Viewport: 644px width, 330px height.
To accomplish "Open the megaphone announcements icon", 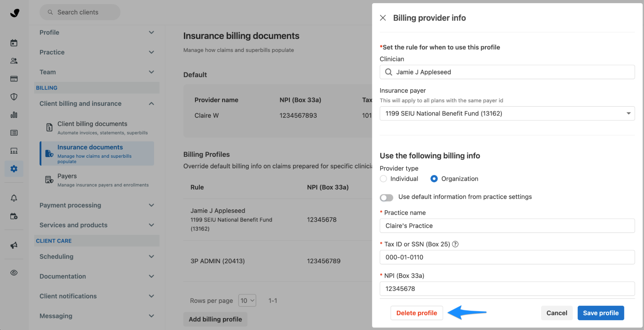I will 14,245.
